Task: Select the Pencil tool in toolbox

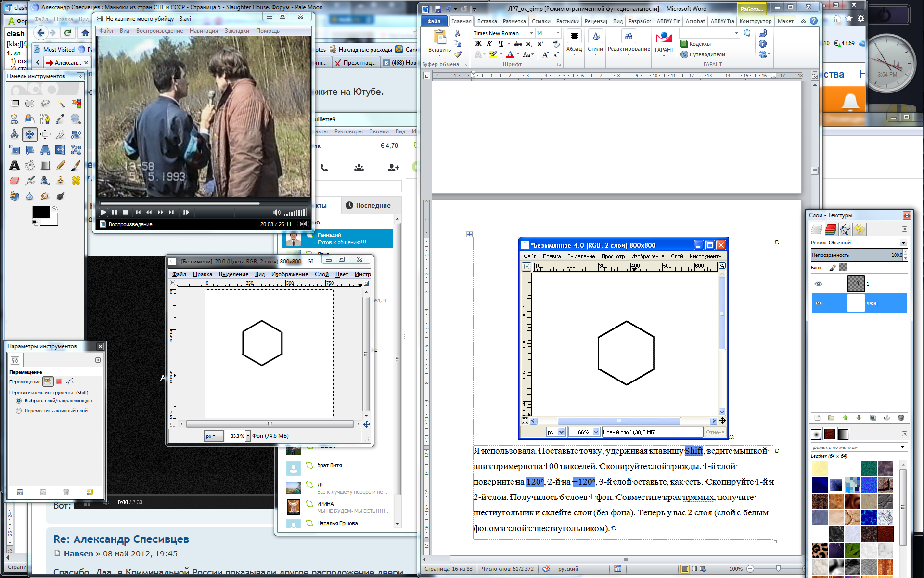Action: (61, 165)
